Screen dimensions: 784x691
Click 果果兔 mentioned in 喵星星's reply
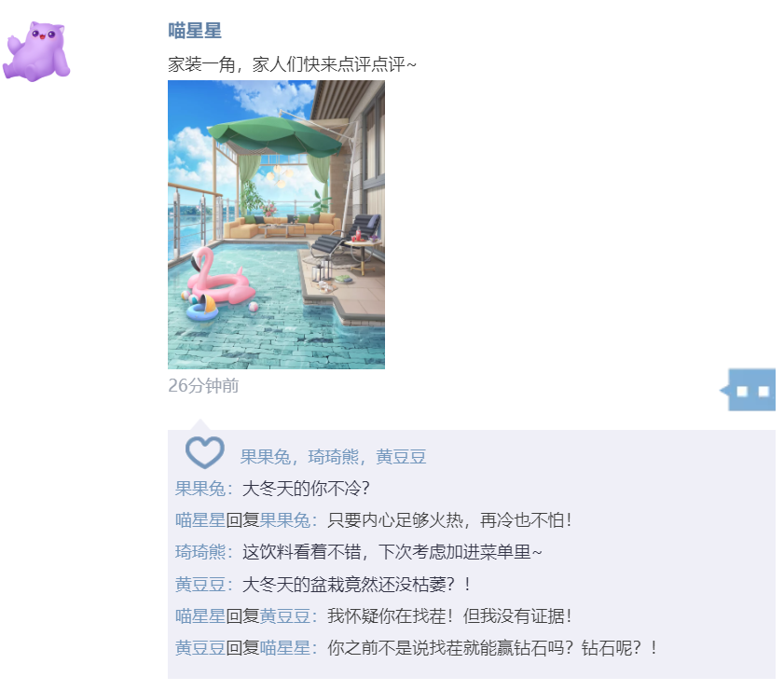[x=285, y=520]
